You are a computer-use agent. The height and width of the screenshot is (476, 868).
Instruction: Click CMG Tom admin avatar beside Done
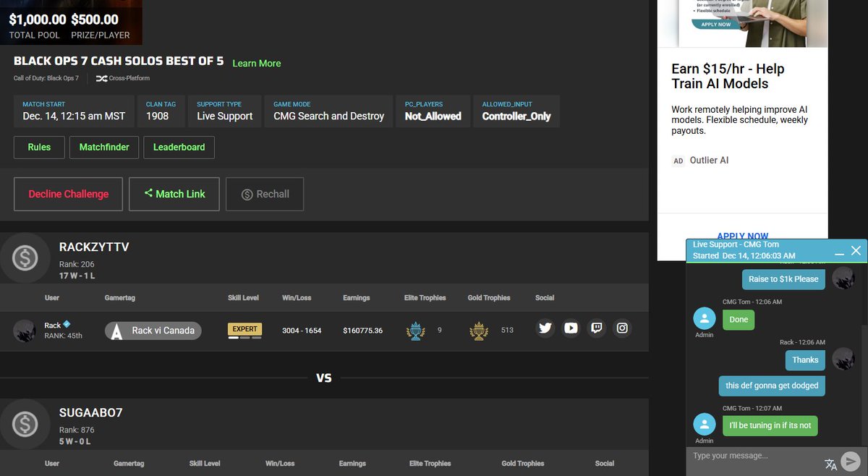point(705,319)
